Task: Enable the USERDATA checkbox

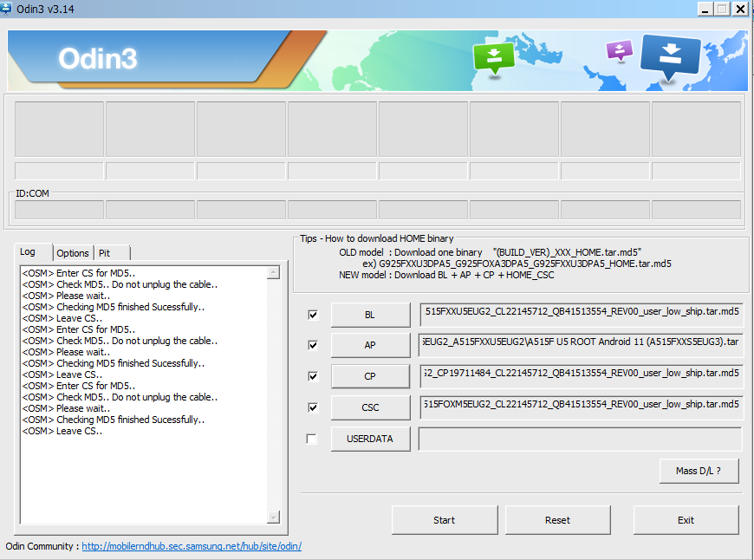Action: [x=312, y=439]
